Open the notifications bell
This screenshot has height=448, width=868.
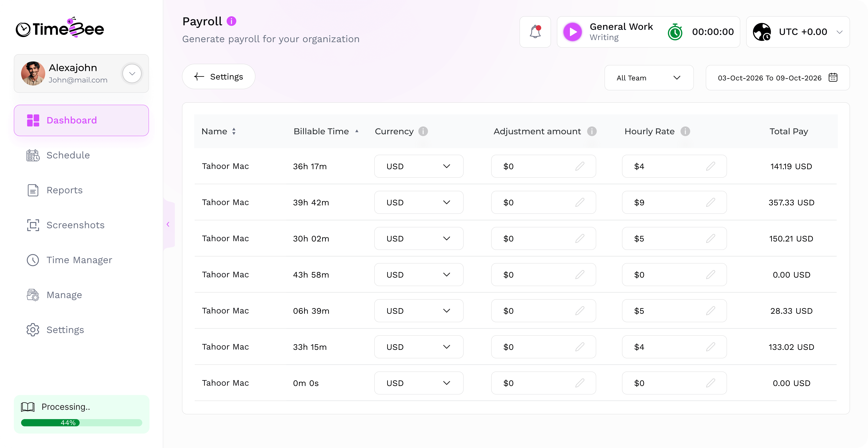pyautogui.click(x=535, y=32)
